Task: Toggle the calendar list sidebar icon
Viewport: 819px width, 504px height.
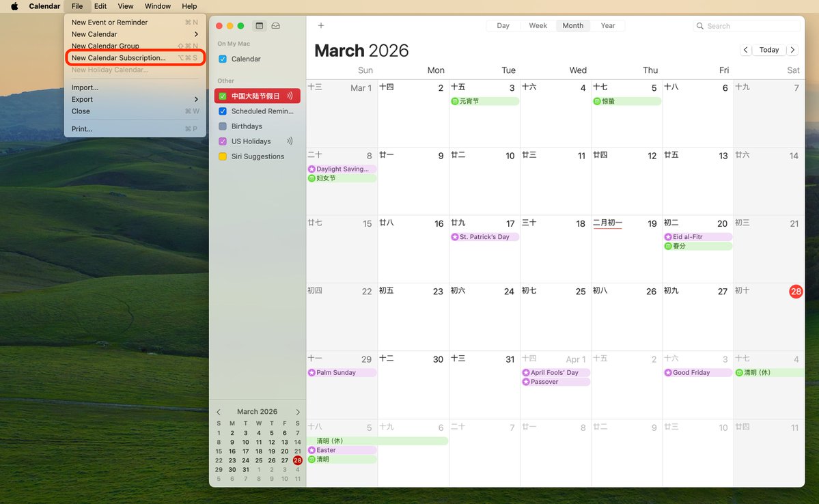Action: point(259,25)
